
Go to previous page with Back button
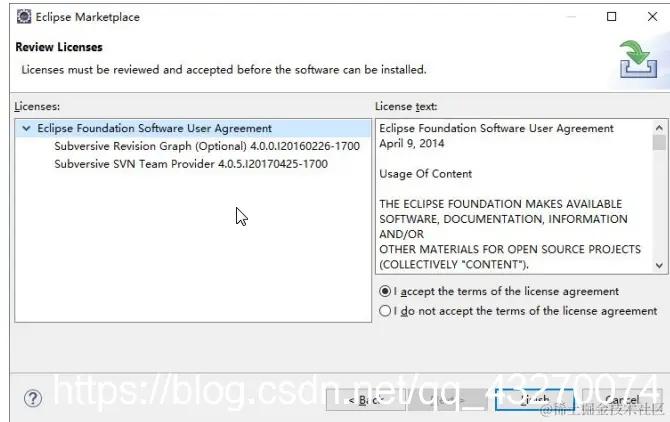click(x=366, y=400)
